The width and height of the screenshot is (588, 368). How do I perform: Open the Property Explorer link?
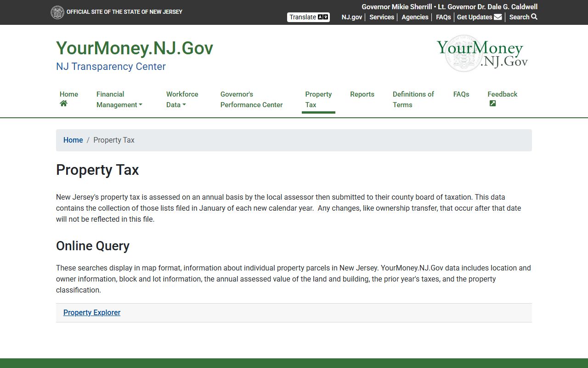pyautogui.click(x=92, y=313)
